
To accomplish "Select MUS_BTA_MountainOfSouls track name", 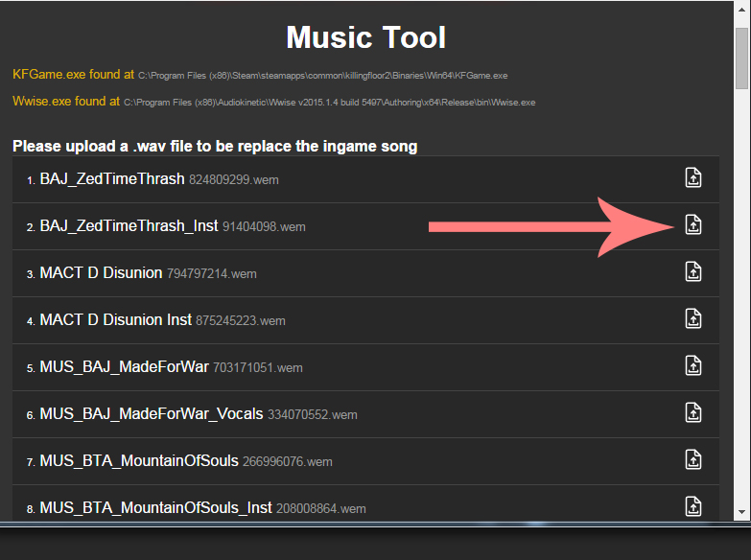I will click(x=139, y=460).
